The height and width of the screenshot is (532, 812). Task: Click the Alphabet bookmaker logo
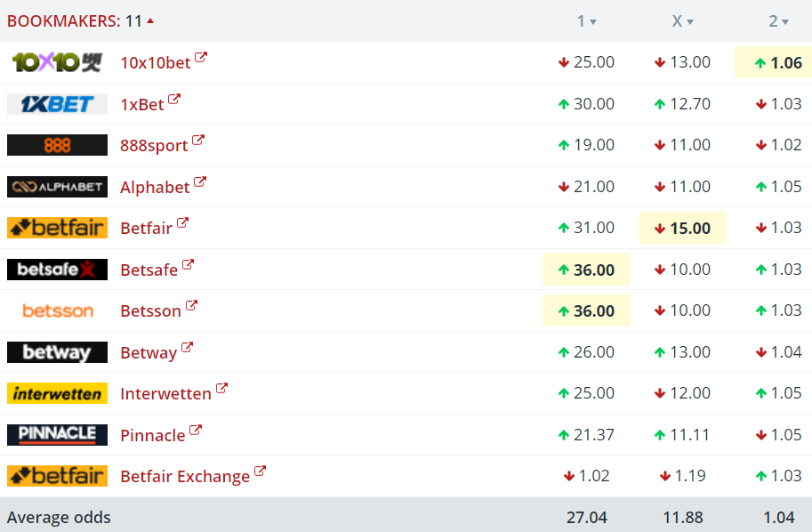click(57, 187)
